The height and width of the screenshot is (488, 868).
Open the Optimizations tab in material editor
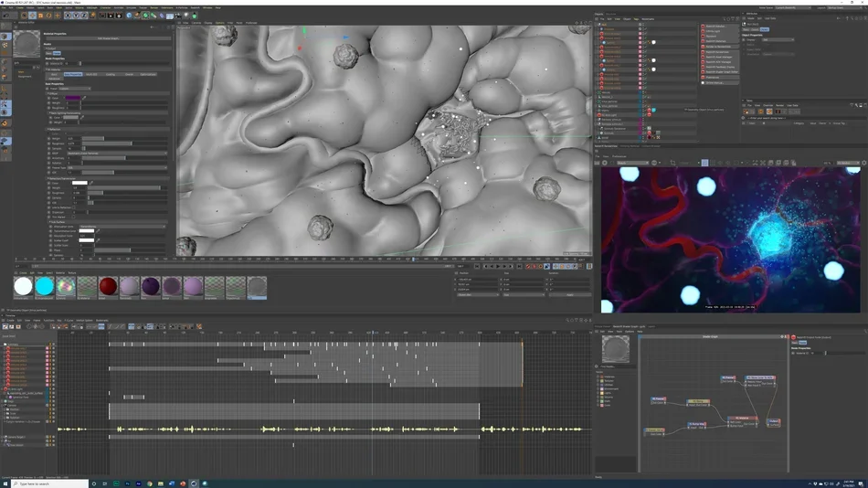(x=148, y=74)
